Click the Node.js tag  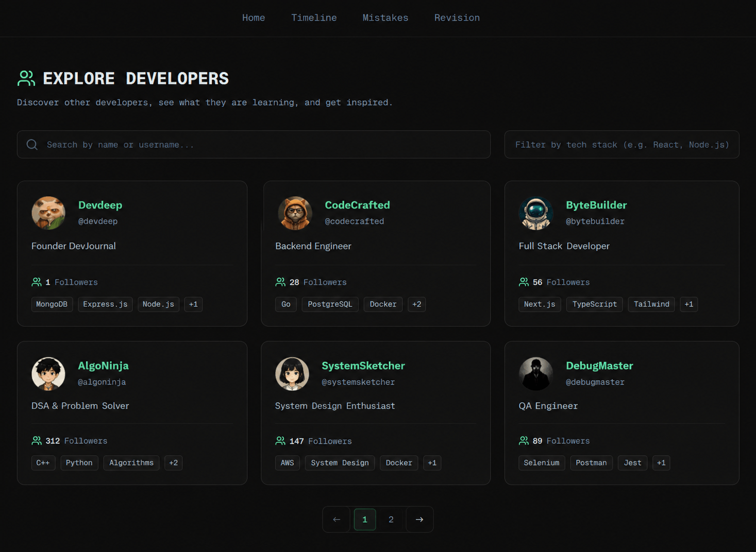(x=158, y=304)
